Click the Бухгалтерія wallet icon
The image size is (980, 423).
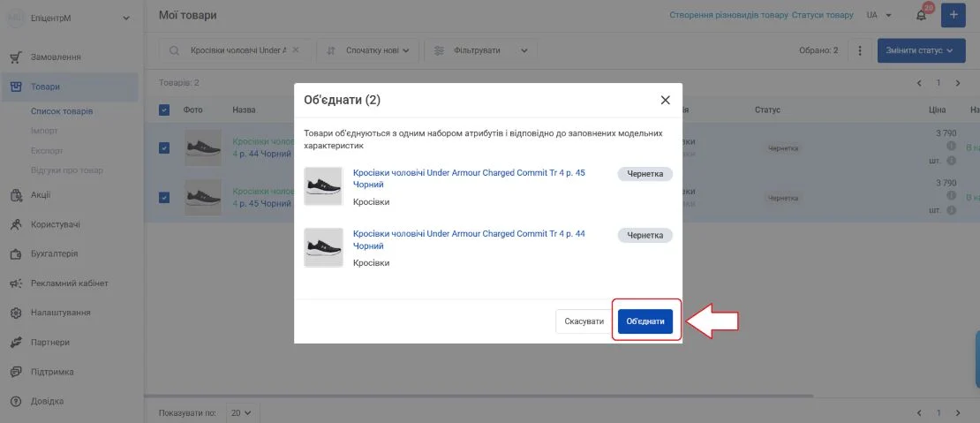click(x=16, y=254)
